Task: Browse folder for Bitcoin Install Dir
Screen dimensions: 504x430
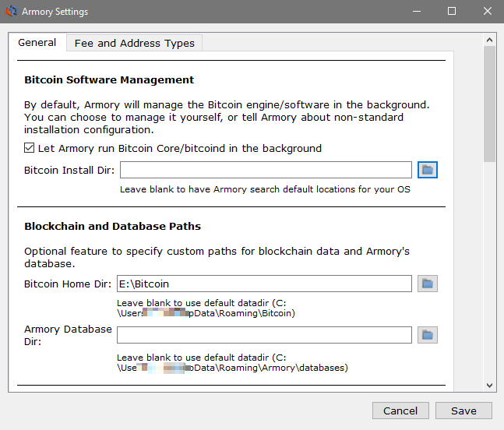Action: point(427,170)
